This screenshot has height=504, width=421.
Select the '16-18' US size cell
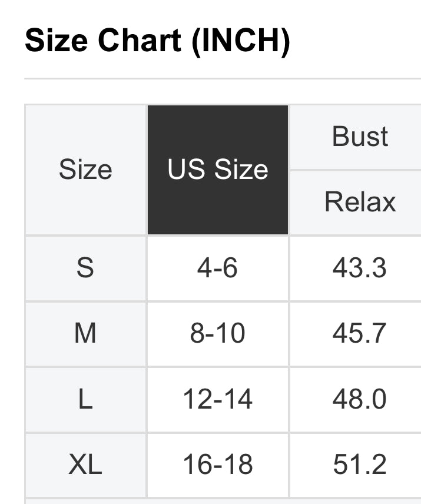[x=218, y=465]
